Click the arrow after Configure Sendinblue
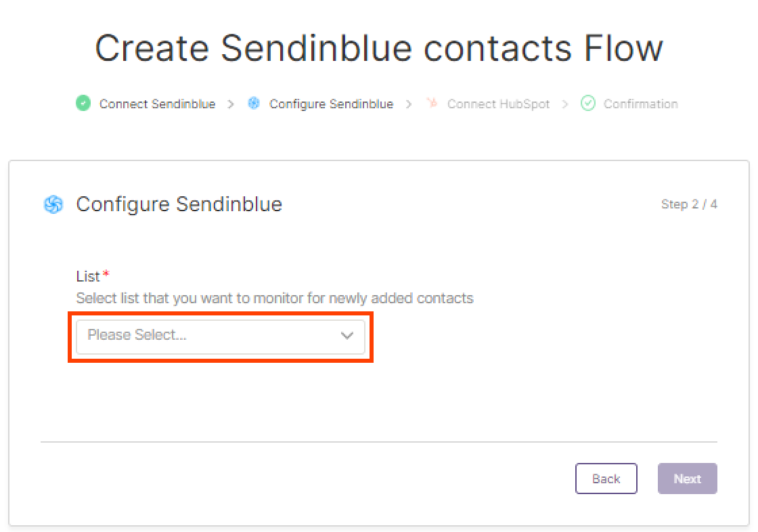 coord(409,104)
